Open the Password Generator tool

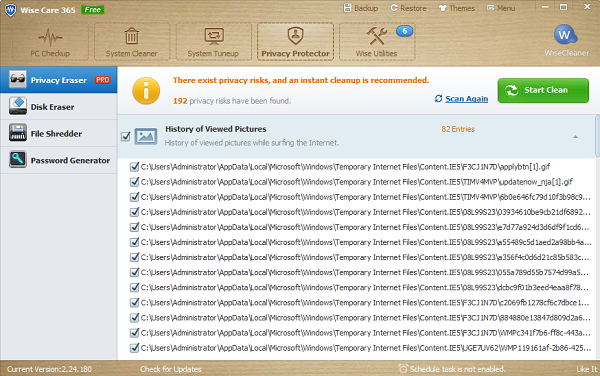pyautogui.click(x=59, y=160)
